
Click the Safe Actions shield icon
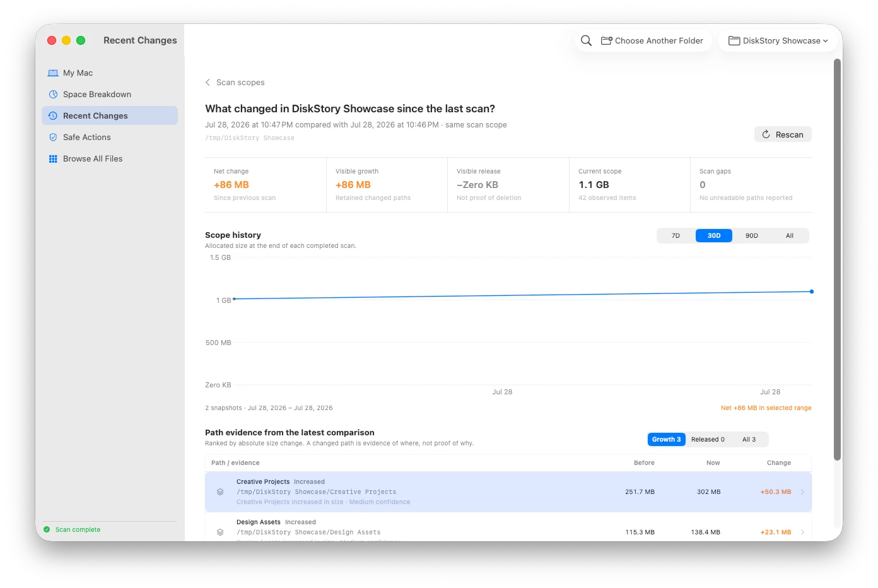[x=53, y=138]
